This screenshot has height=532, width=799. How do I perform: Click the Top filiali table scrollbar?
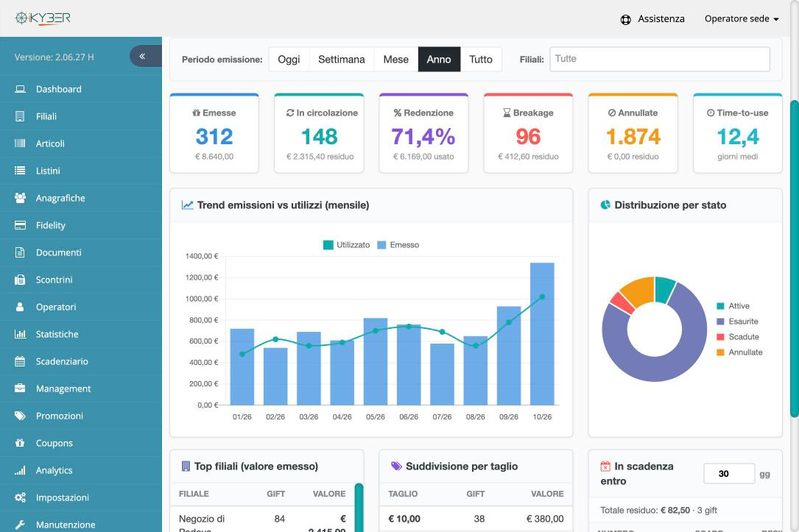click(x=359, y=508)
